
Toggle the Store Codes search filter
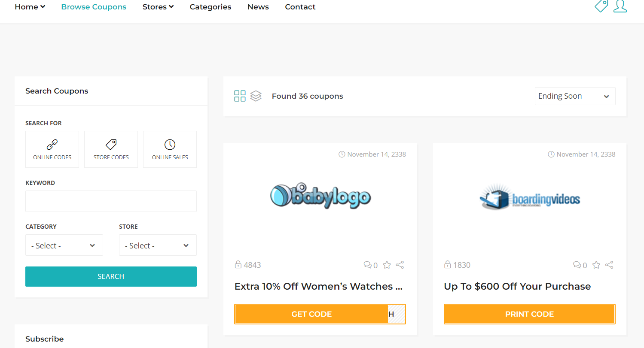[111, 149]
